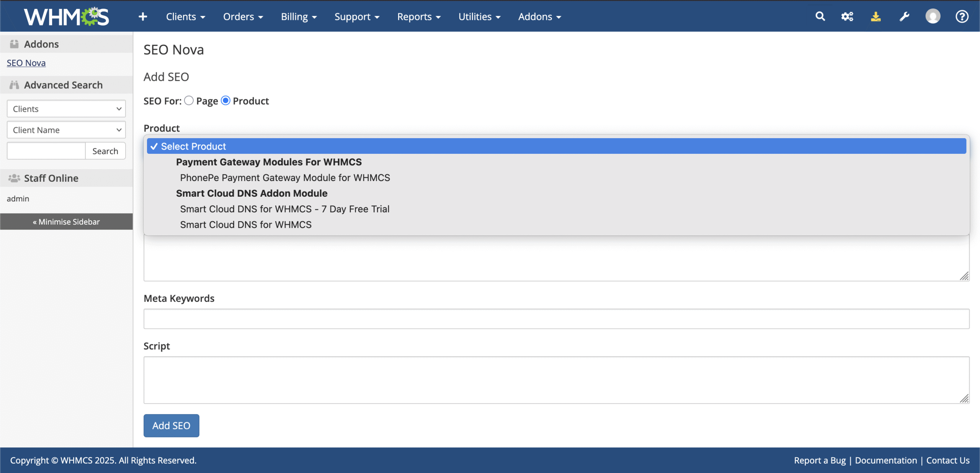Click the help question mark icon

click(962, 16)
